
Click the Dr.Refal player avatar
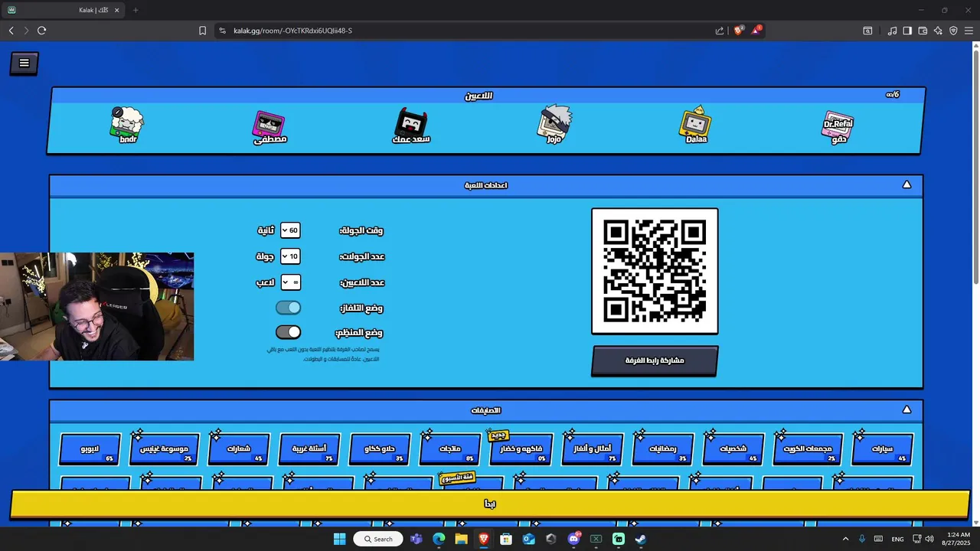[838, 127]
